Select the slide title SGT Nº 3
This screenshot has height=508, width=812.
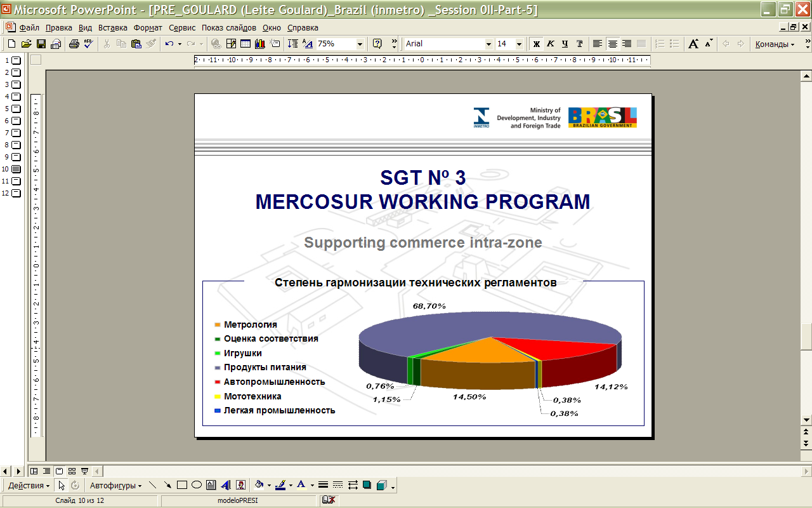(x=423, y=178)
